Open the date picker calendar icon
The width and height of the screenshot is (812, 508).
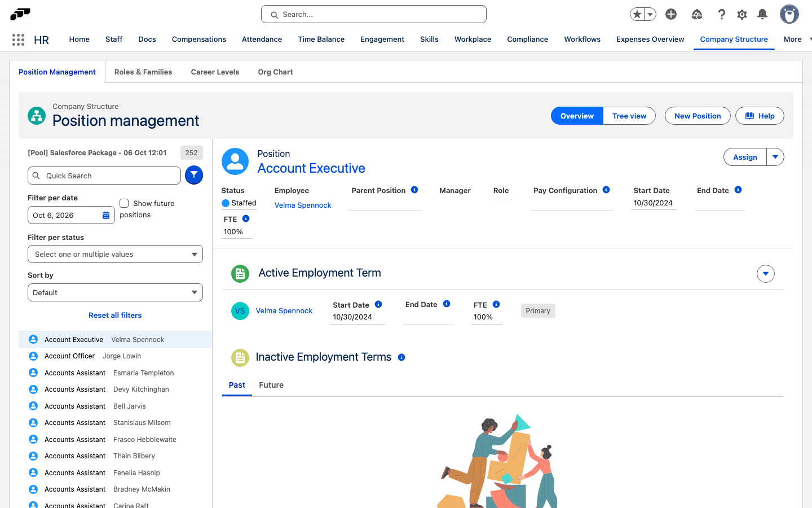click(106, 215)
